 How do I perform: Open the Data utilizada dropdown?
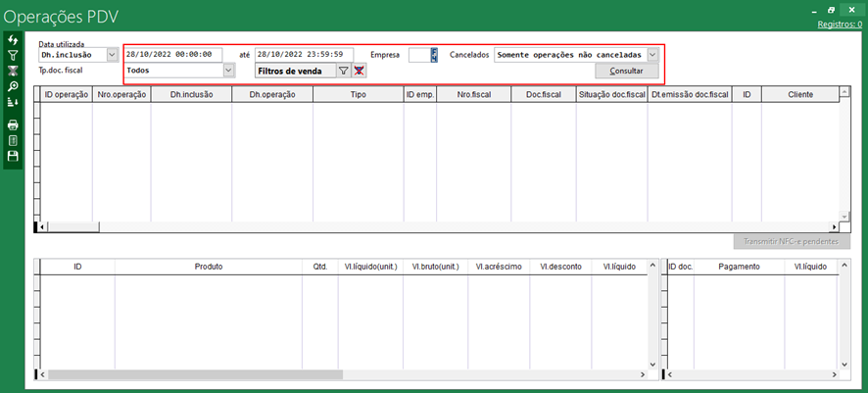[x=112, y=56]
